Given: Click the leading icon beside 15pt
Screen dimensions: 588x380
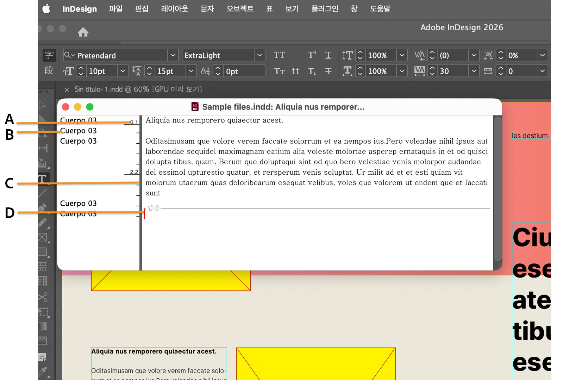Looking at the screenshot, I should point(137,71).
